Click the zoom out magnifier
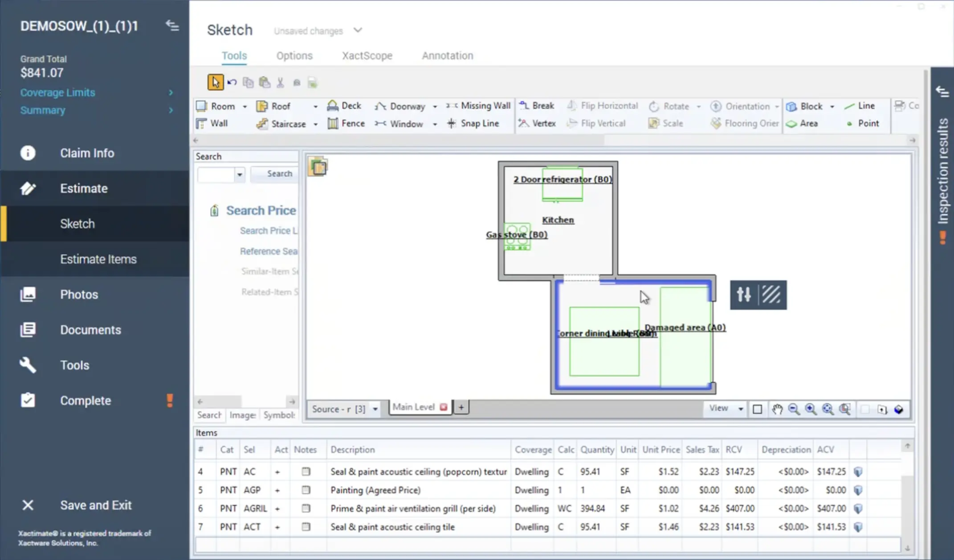The width and height of the screenshot is (954, 560). [794, 409]
